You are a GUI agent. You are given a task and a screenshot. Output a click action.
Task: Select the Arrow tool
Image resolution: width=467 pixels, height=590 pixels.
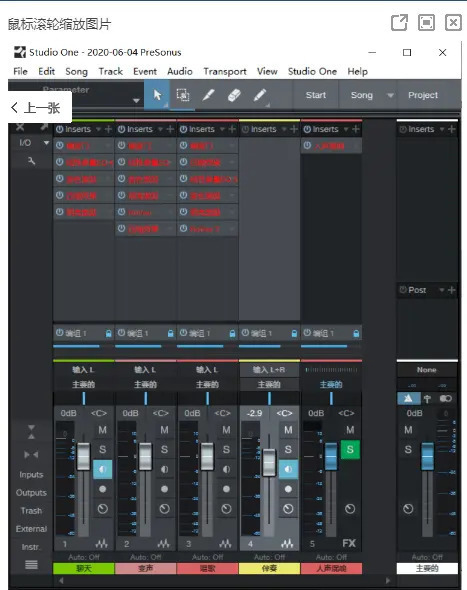click(x=157, y=95)
